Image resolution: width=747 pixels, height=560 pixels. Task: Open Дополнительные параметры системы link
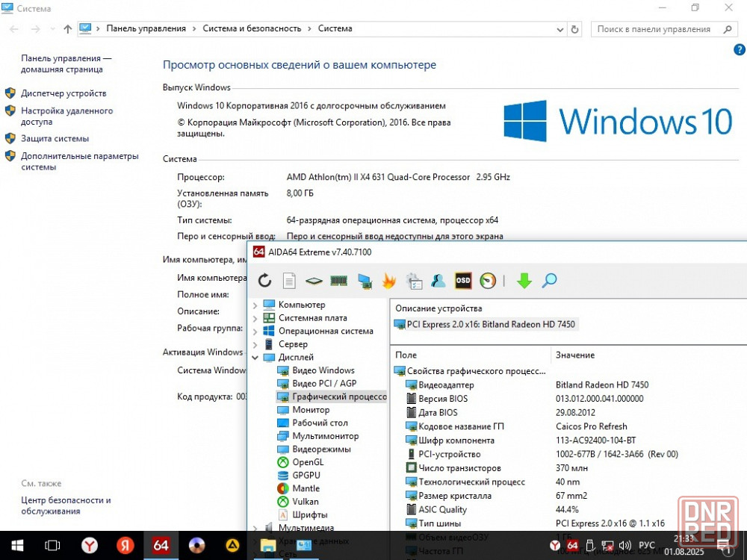[x=80, y=161]
